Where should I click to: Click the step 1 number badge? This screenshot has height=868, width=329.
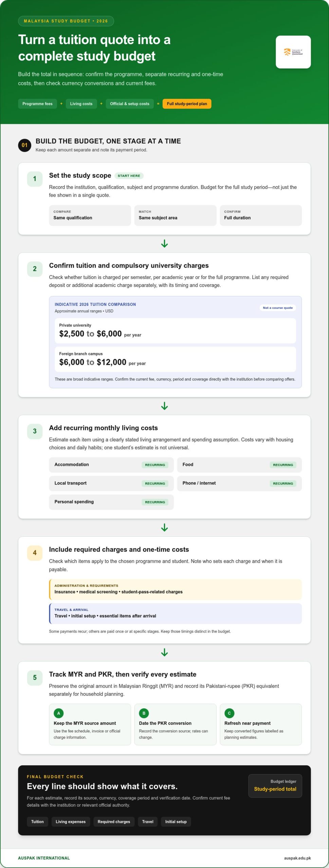[x=35, y=179]
